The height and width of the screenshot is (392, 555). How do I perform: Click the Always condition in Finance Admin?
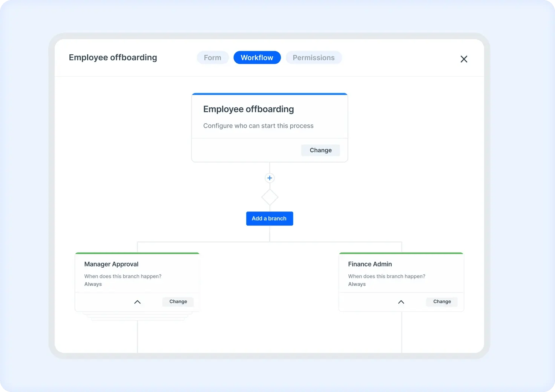tap(357, 284)
